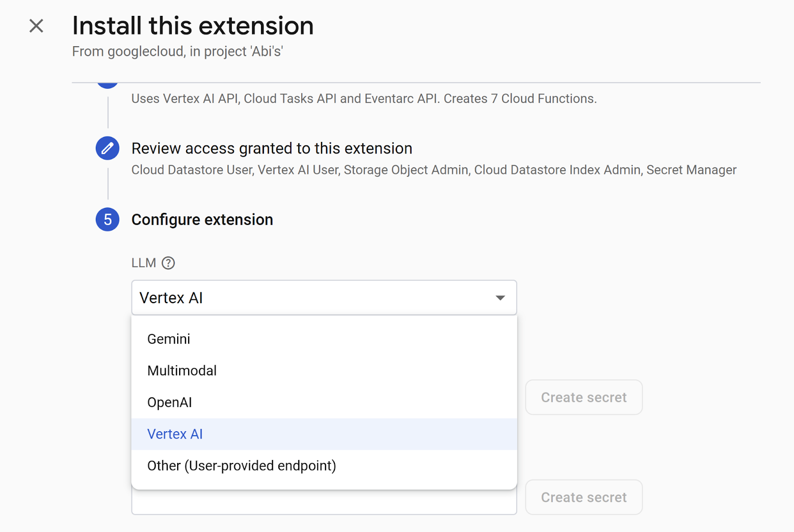Image resolution: width=794 pixels, height=532 pixels.
Task: Click the dropdown arrow in LLM field
Action: click(x=500, y=298)
